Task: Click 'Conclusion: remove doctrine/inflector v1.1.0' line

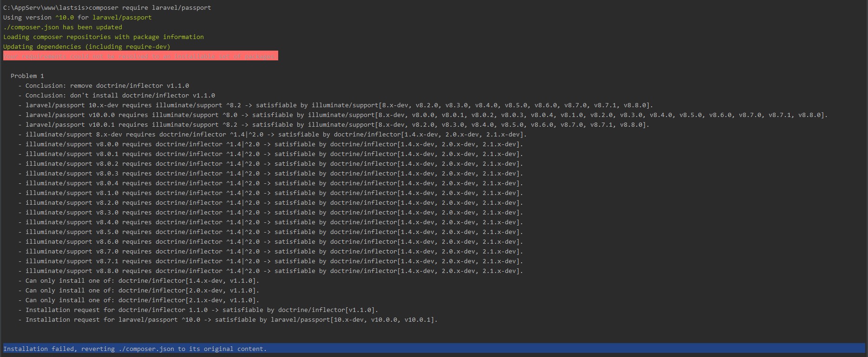Action: click(104, 85)
